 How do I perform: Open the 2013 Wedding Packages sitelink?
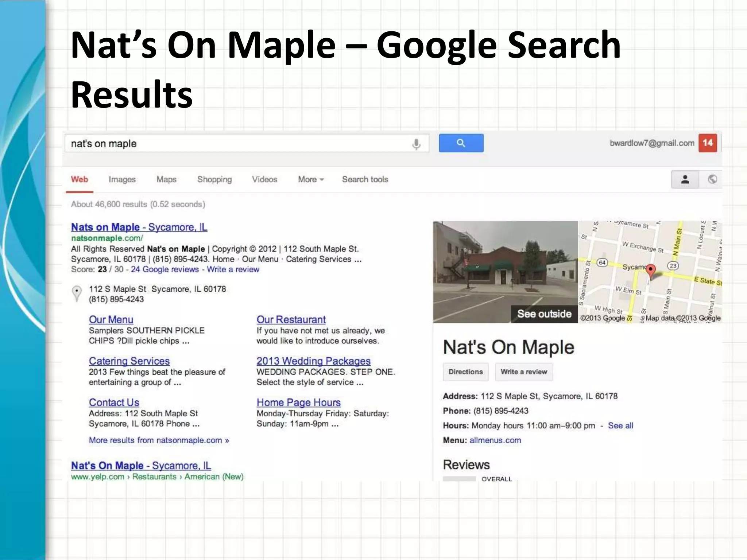314,361
